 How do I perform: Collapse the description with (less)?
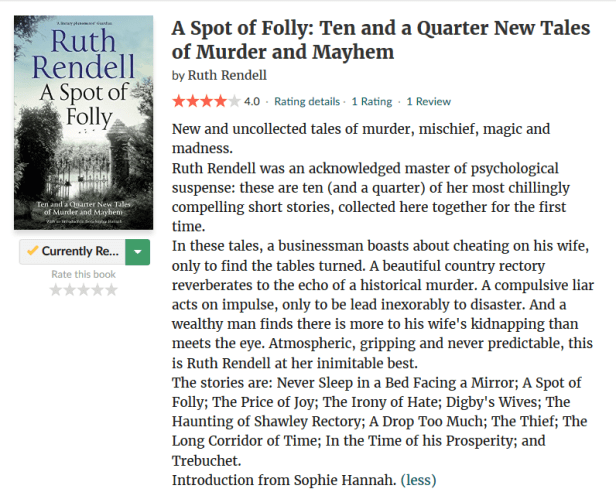click(418, 480)
